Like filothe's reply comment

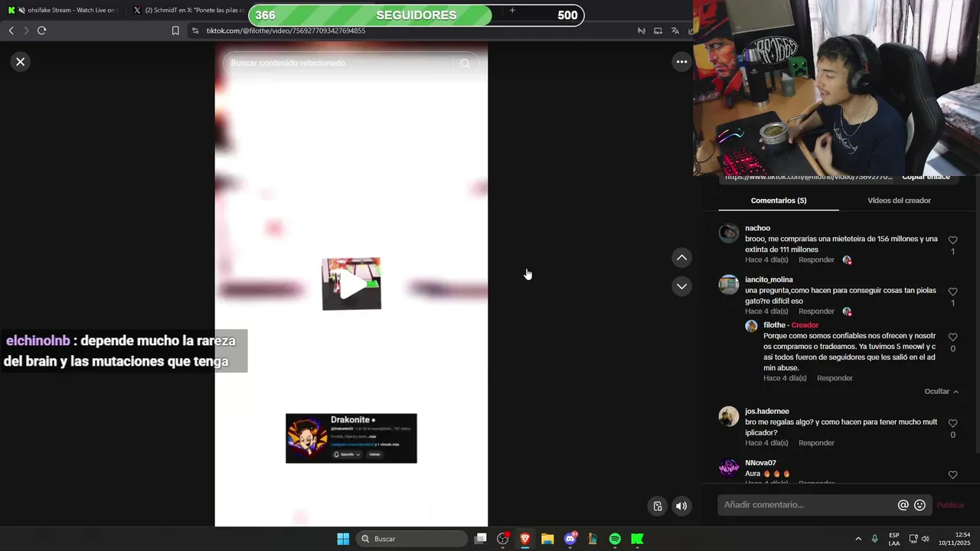click(x=952, y=337)
